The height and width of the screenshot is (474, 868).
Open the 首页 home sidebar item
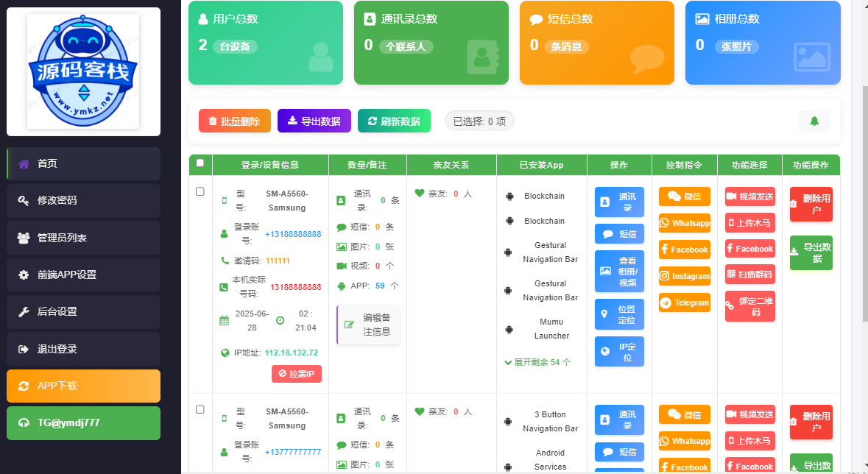coord(84,163)
